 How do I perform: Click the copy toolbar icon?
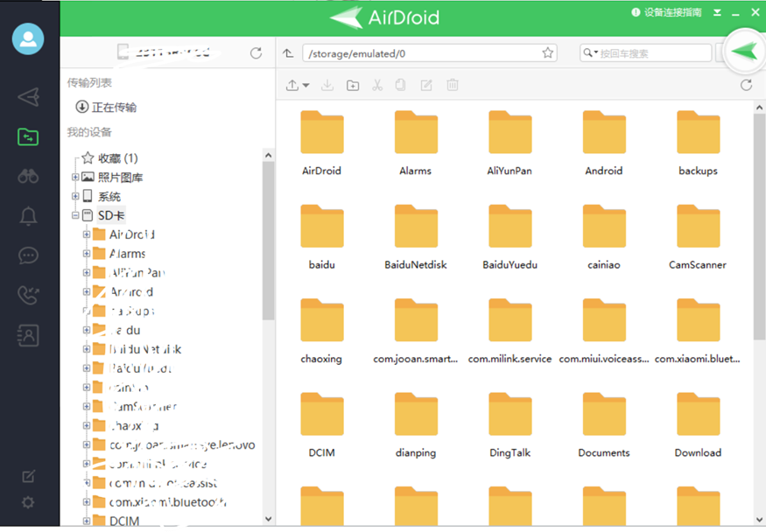point(401,85)
